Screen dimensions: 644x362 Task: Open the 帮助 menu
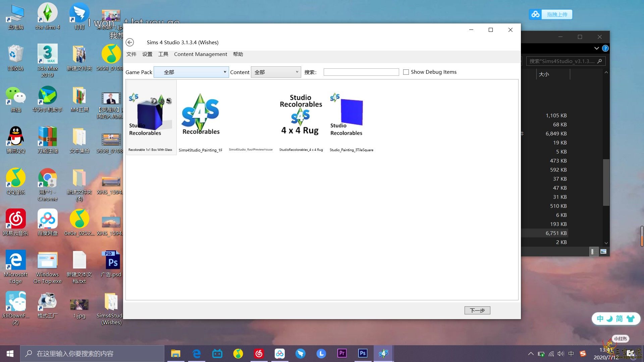click(238, 54)
